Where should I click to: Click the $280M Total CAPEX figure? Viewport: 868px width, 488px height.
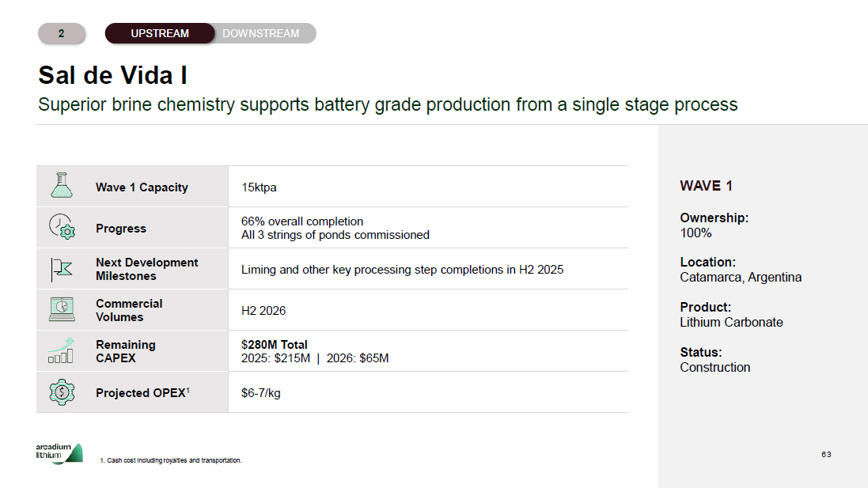[x=275, y=345]
